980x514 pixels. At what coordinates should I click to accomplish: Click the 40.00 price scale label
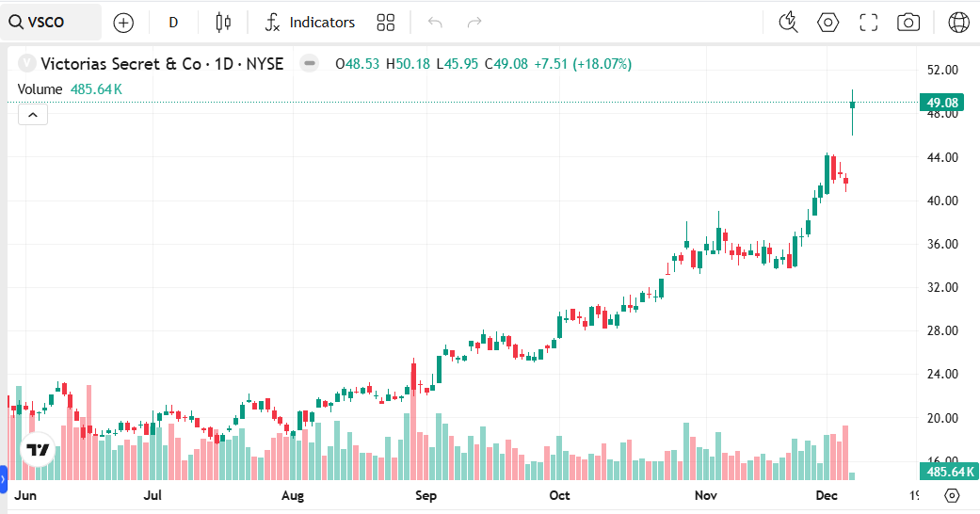[x=942, y=201]
